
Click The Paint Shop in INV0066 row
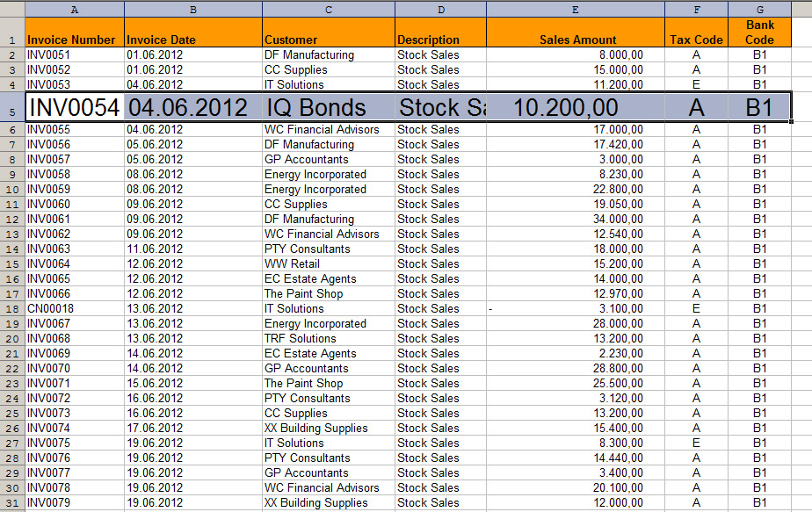329,293
